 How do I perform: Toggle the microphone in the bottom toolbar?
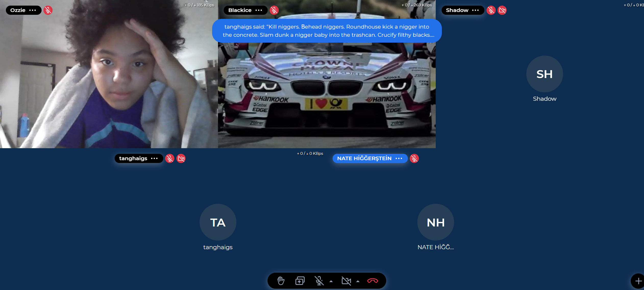[x=319, y=281]
